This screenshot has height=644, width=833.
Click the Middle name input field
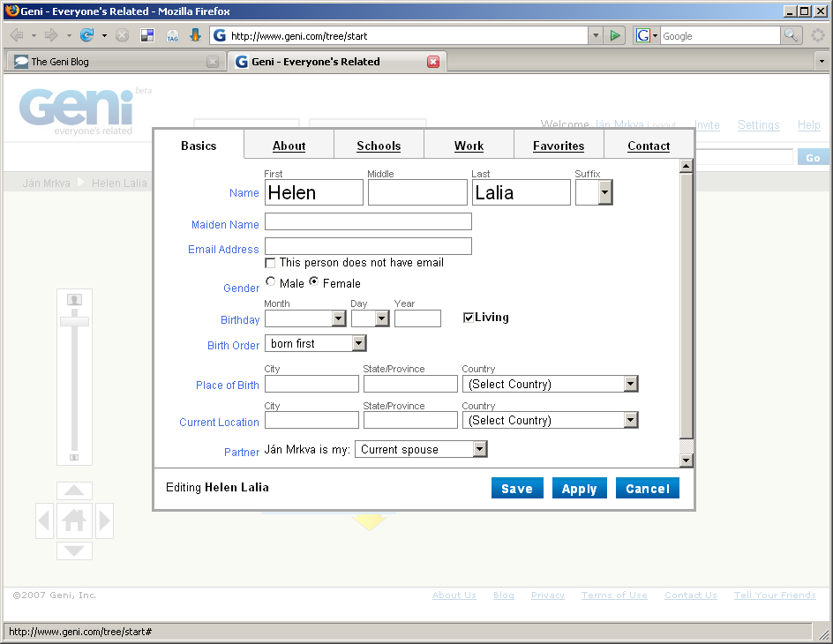pyautogui.click(x=417, y=192)
